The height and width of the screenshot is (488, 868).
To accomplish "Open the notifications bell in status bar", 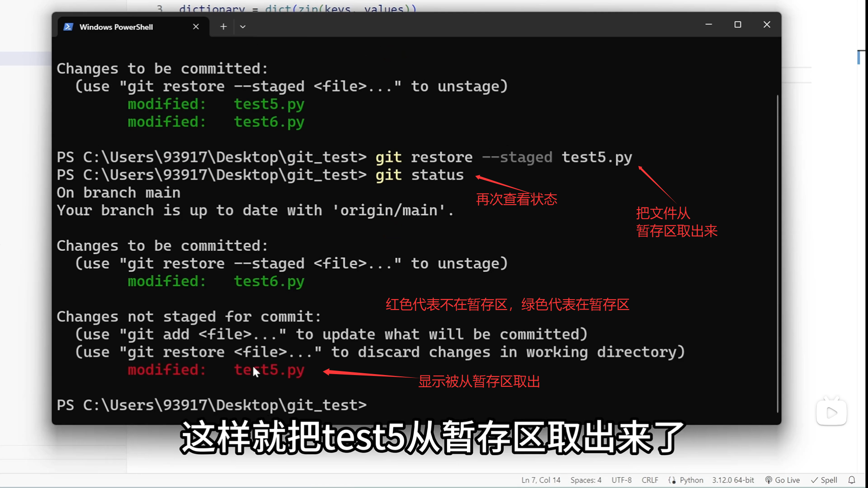I will [852, 480].
